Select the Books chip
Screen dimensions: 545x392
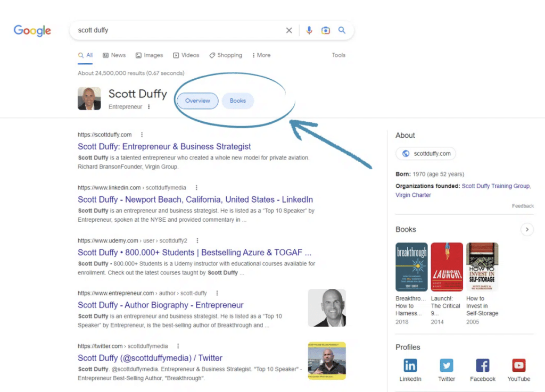click(x=238, y=101)
